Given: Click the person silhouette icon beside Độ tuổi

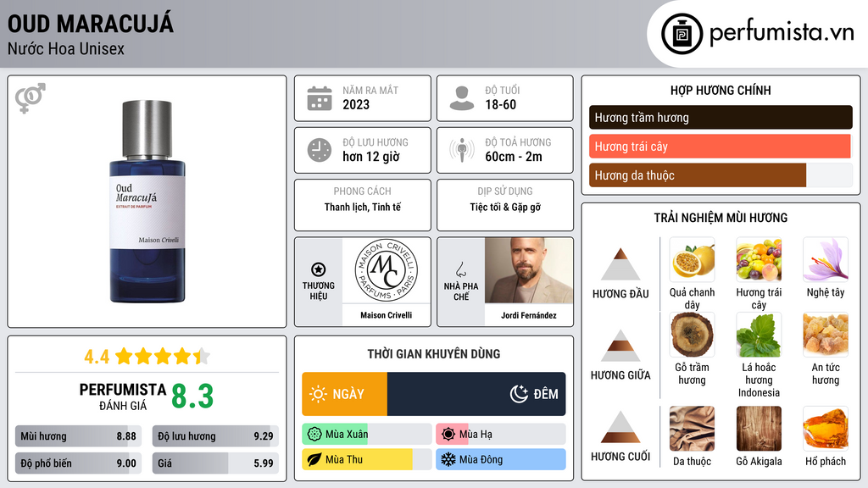Looking at the screenshot, I should point(462,98).
